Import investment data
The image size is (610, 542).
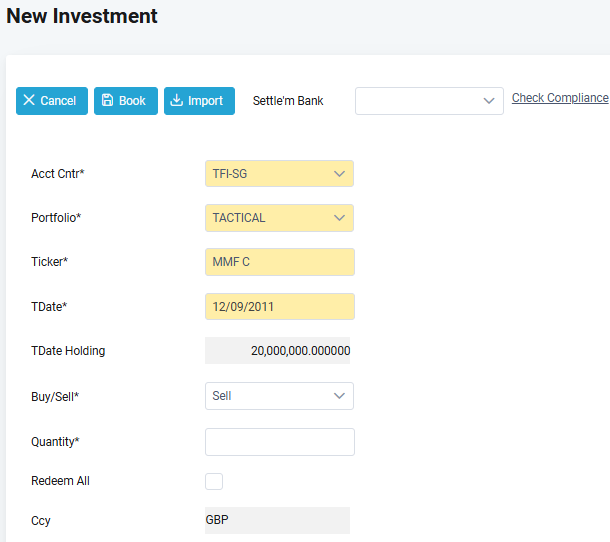199,101
